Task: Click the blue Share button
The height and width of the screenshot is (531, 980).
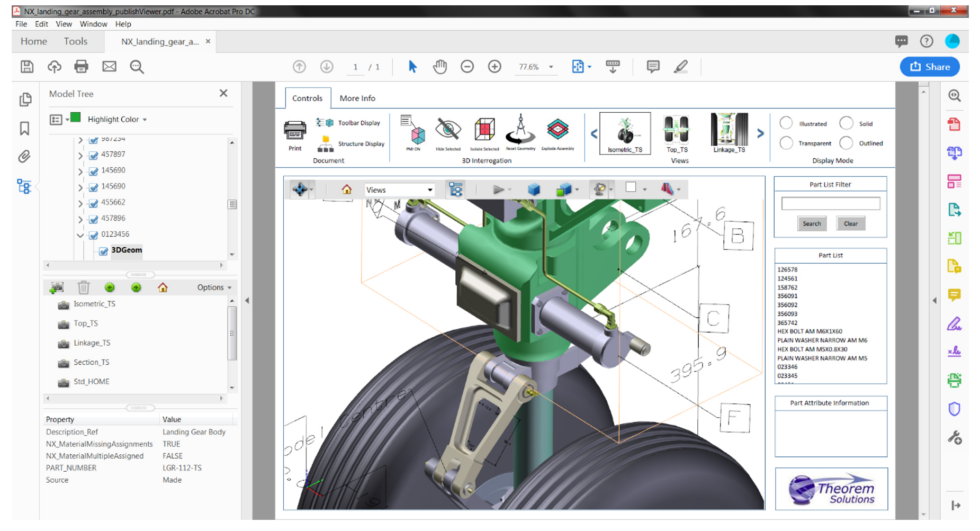Action: 930,67
